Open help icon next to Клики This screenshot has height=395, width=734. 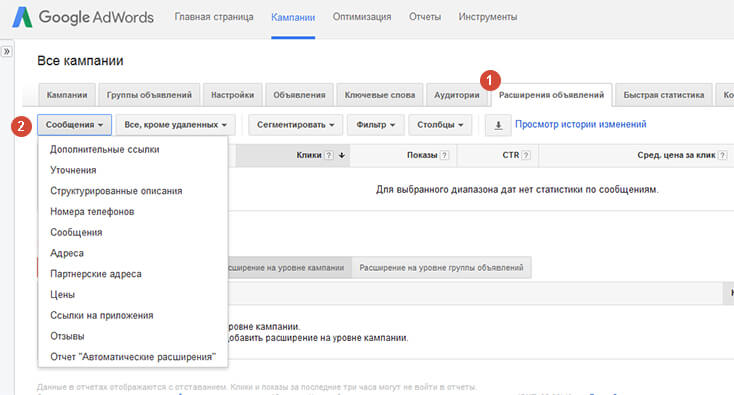329,155
